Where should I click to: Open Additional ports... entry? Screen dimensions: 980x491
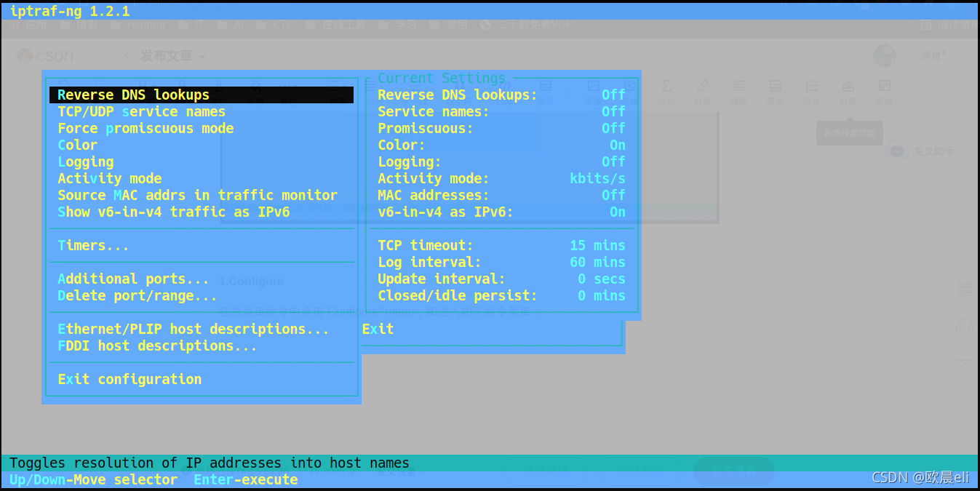point(133,279)
